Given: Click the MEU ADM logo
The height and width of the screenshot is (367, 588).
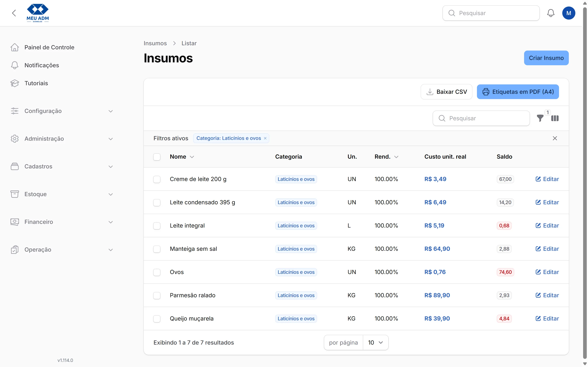Looking at the screenshot, I should (38, 13).
